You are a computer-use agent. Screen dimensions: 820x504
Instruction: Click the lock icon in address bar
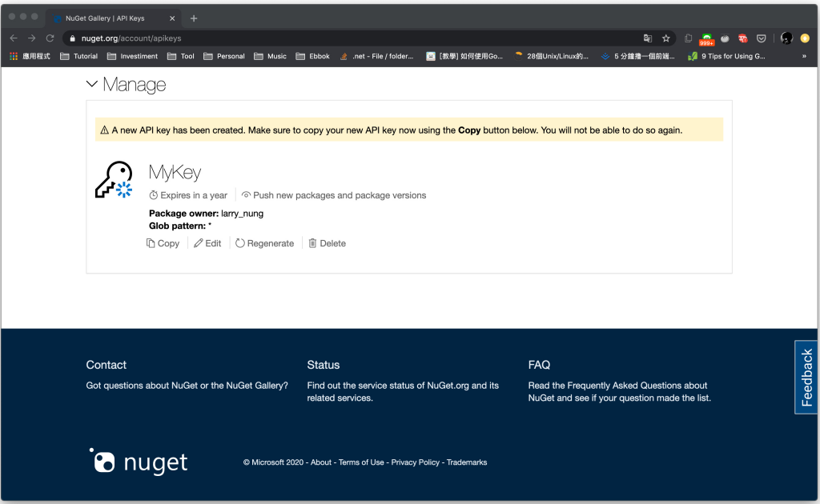point(73,38)
